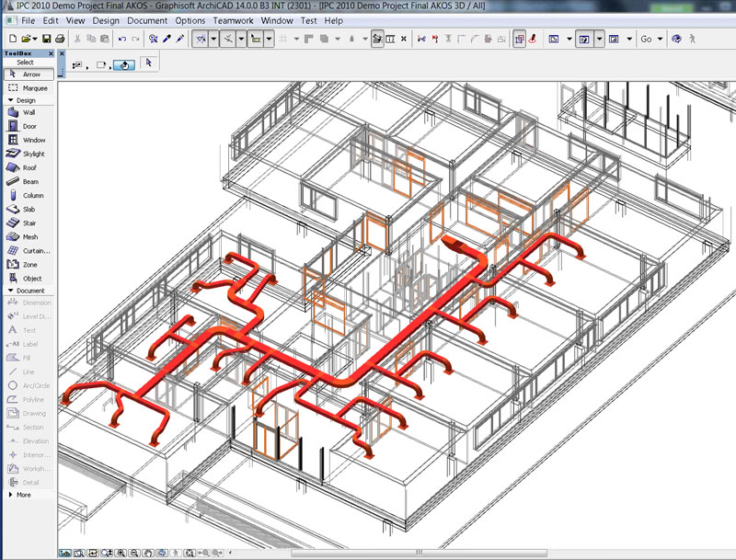This screenshot has width=736, height=560.
Task: Open the Document menu
Action: click(x=147, y=20)
